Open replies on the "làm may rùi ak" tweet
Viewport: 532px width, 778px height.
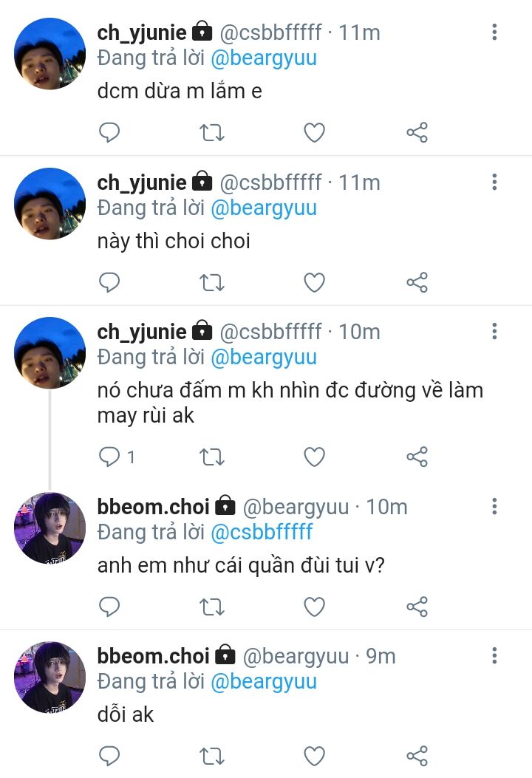tap(109, 457)
